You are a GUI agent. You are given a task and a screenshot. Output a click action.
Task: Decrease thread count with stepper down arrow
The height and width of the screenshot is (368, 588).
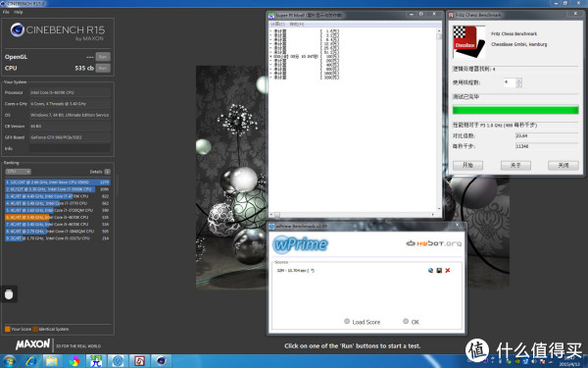(519, 84)
